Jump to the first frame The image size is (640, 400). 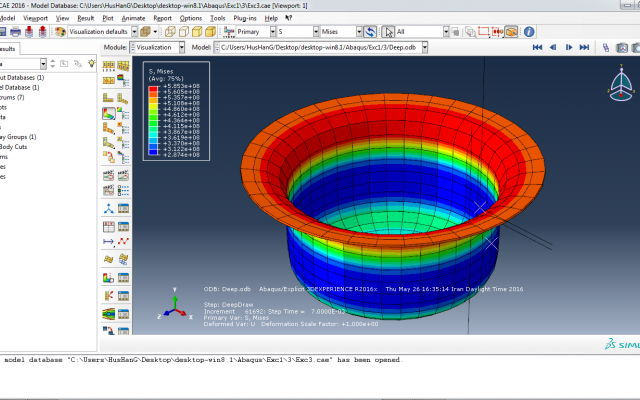click(x=537, y=47)
